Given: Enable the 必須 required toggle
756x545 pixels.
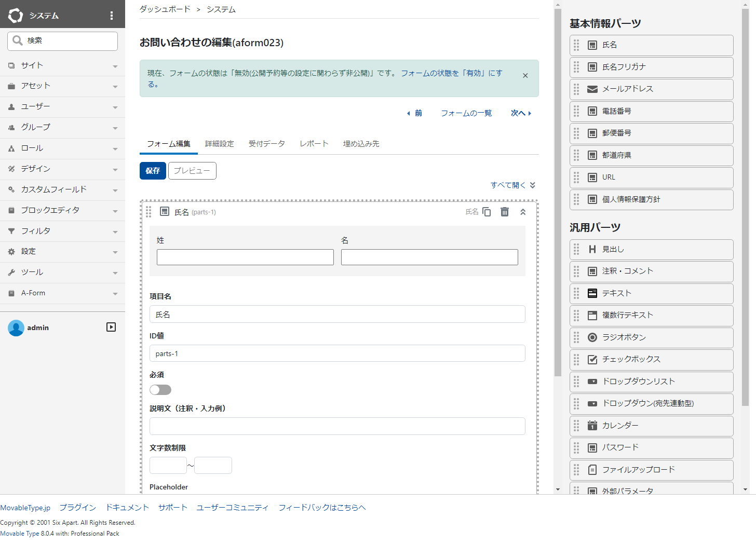Looking at the screenshot, I should 160,389.
